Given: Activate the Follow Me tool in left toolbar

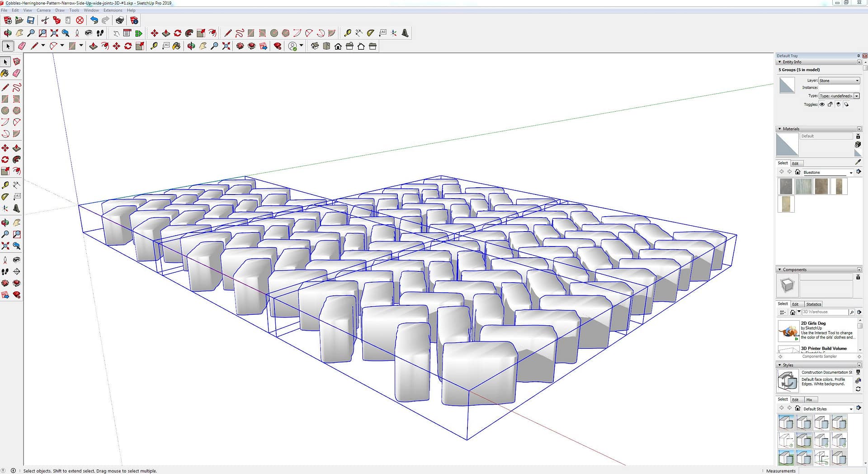Looking at the screenshot, I should [17, 160].
